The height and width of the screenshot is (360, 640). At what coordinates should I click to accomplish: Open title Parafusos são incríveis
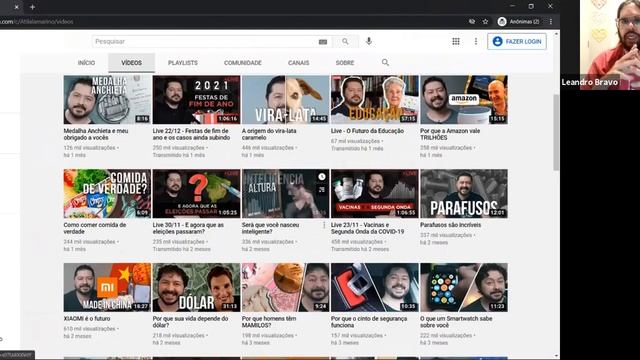(451, 225)
